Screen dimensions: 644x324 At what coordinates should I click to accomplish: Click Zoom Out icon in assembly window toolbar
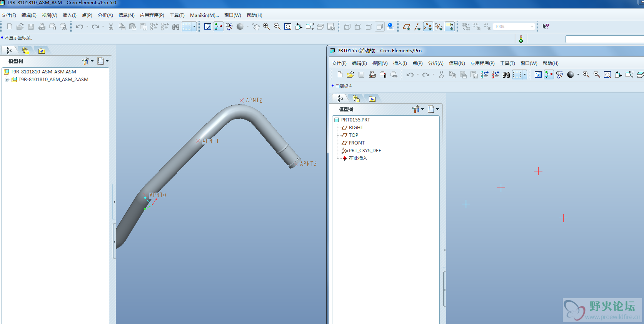(277, 27)
